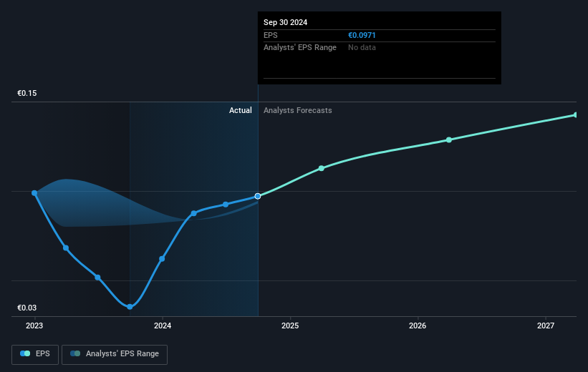
Task: Click the 2024 x-axis label
Action: coord(163,325)
